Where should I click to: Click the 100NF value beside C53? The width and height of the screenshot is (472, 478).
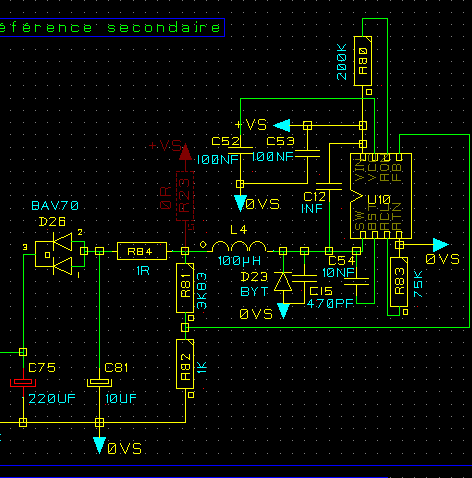click(273, 157)
